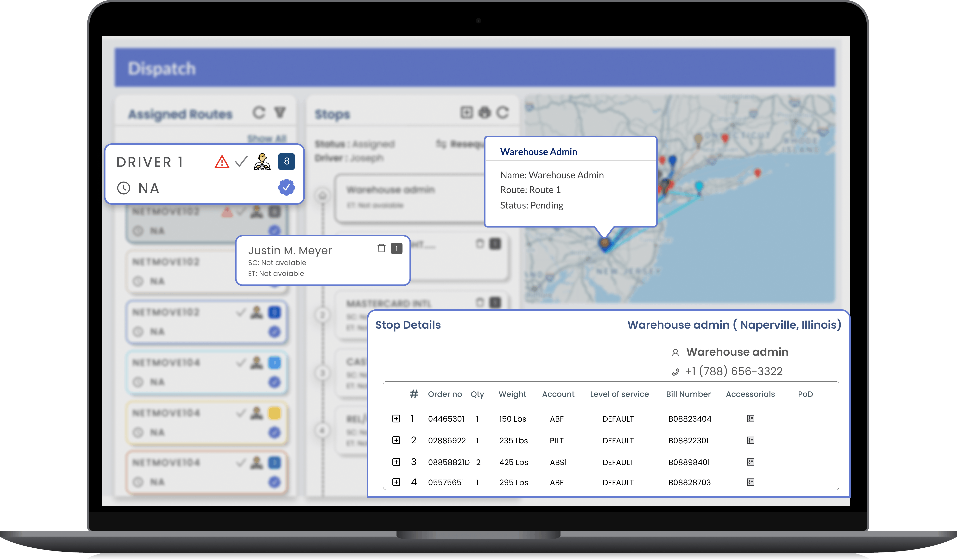Click the Weight column header
The height and width of the screenshot is (560, 957).
click(x=512, y=394)
